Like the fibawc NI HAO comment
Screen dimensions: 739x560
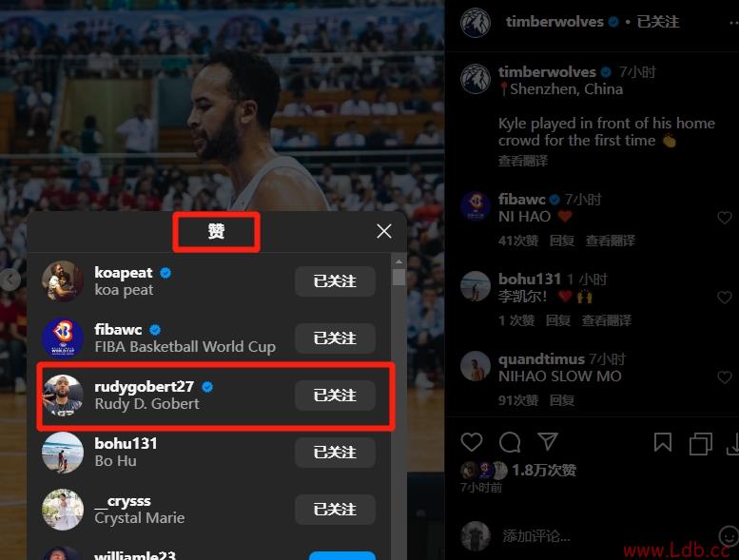point(725,218)
